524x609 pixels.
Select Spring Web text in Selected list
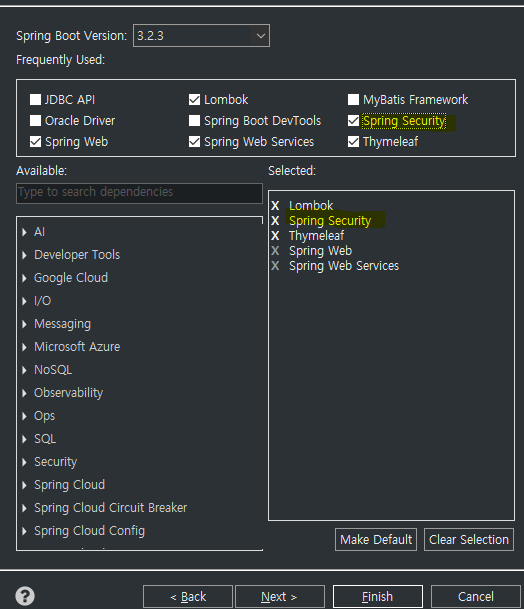pyautogui.click(x=320, y=251)
